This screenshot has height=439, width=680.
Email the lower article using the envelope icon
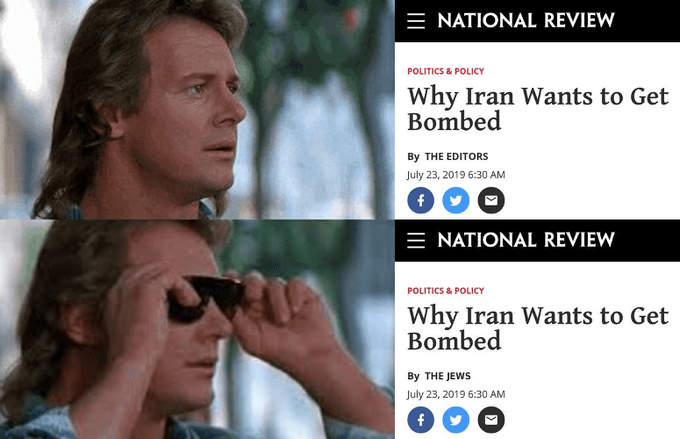pos(491,420)
